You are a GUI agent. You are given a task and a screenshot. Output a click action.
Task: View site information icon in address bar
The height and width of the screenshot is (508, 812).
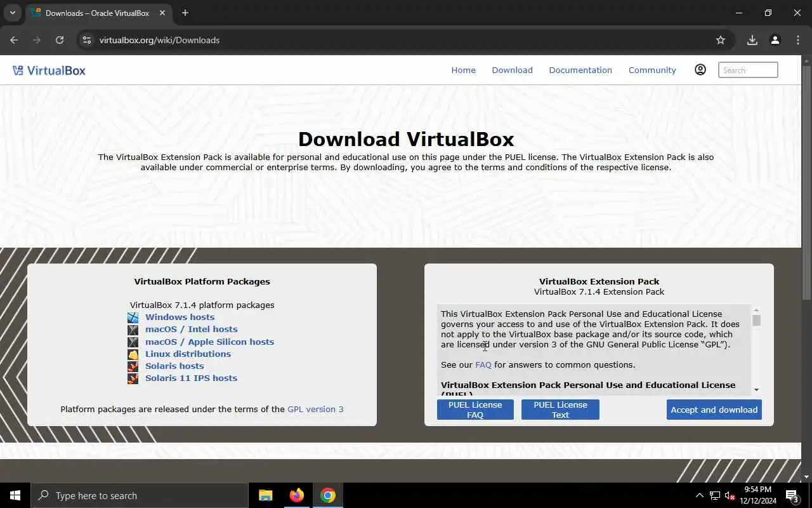[87, 40]
